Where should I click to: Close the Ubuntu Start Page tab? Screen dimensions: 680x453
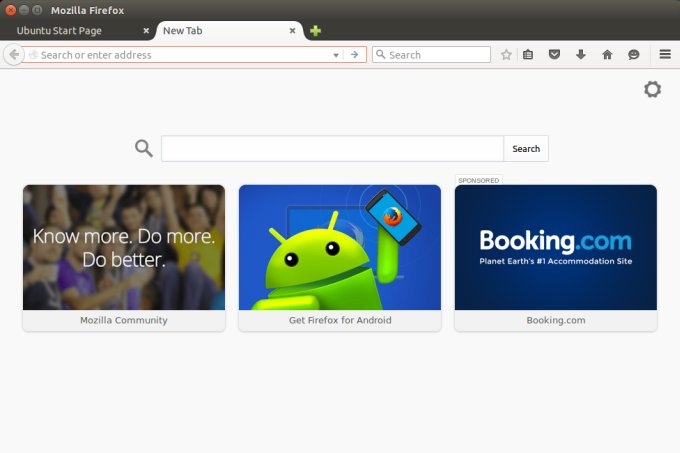pyautogui.click(x=146, y=31)
